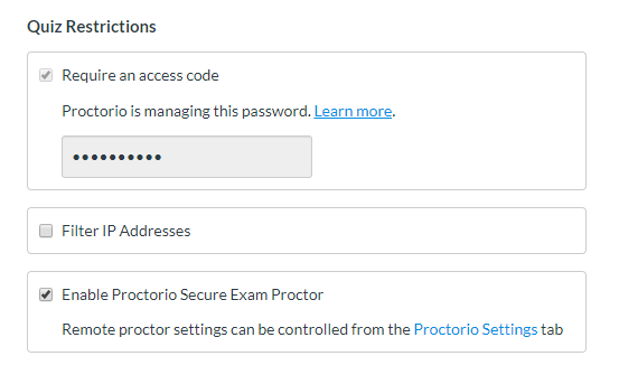This screenshot has height=384, width=618.
Task: Click the "Require an access code" label
Action: 140,75
